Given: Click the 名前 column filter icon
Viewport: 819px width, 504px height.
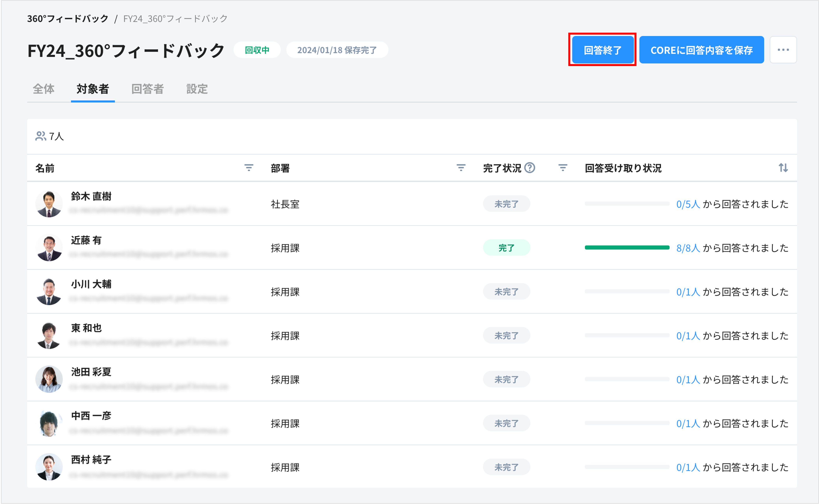Looking at the screenshot, I should [249, 168].
